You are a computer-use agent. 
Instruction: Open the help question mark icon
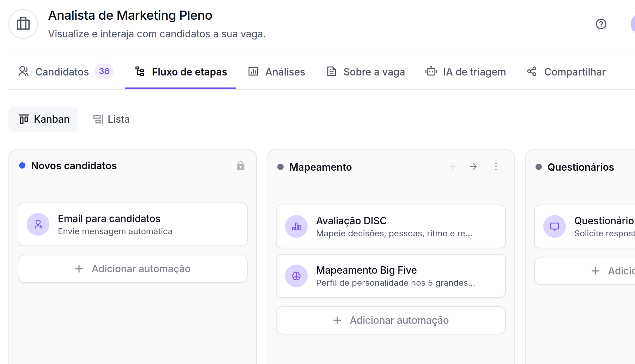pos(601,24)
